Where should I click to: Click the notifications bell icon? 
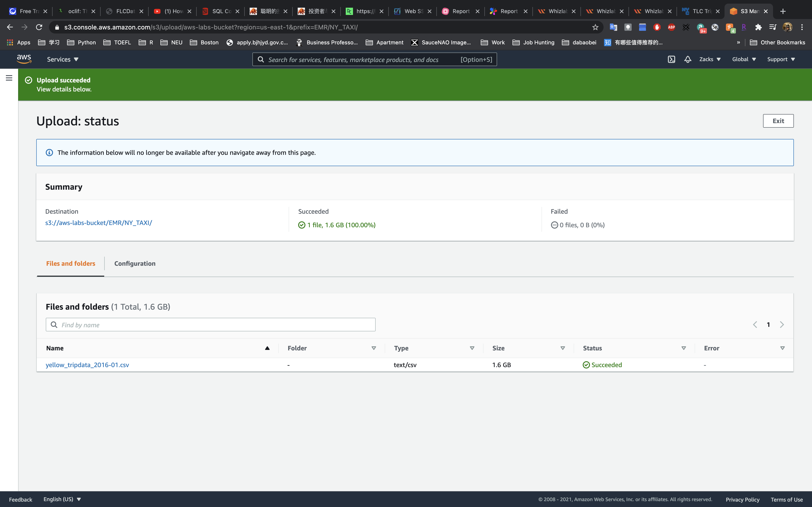pos(688,59)
